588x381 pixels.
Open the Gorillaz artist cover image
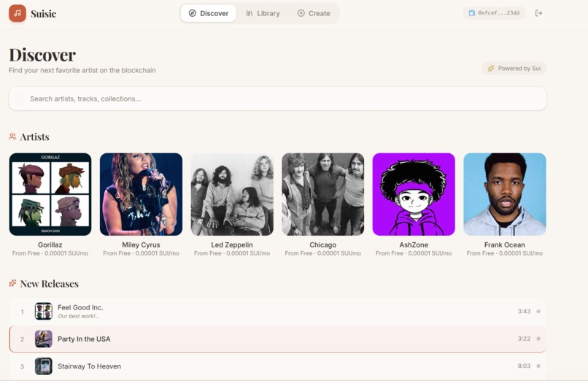50,194
